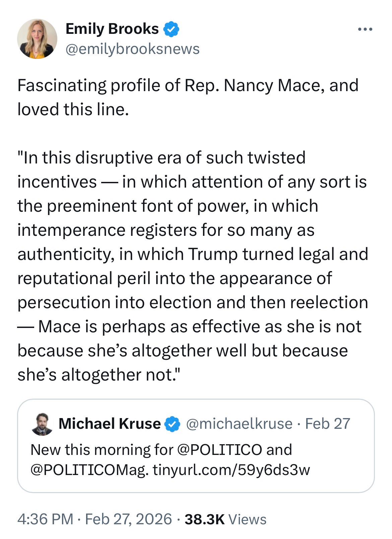Follow the @POLITICO mention
The height and width of the screenshot is (539, 392).
pos(219,450)
